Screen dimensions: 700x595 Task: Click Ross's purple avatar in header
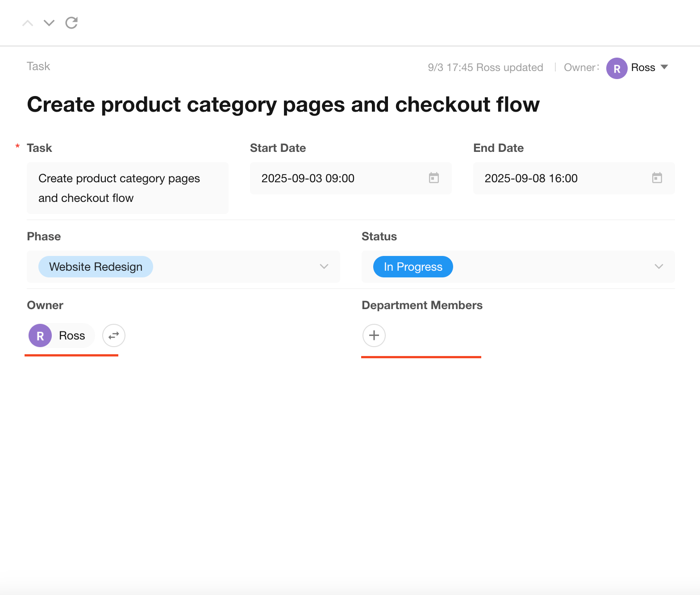[x=617, y=68]
